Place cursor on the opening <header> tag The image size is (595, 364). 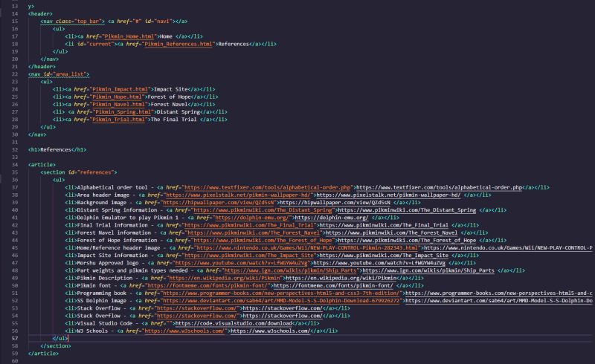click(40, 13)
